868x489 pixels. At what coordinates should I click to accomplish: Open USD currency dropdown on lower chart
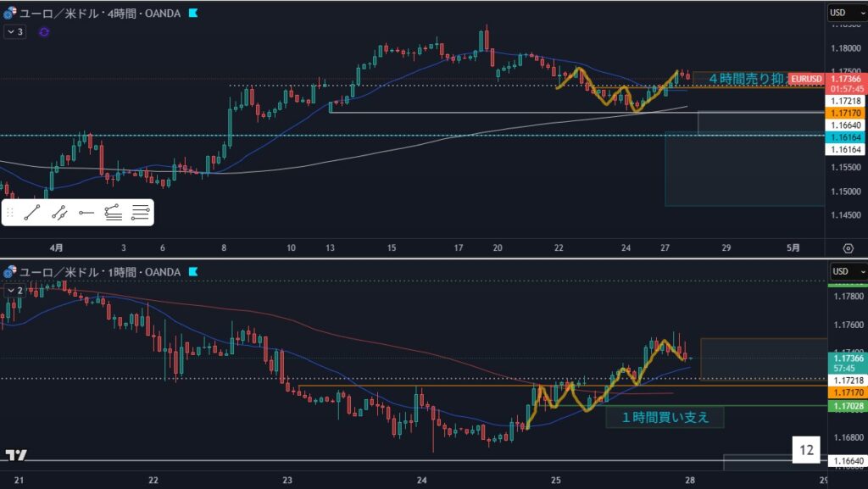pos(842,271)
